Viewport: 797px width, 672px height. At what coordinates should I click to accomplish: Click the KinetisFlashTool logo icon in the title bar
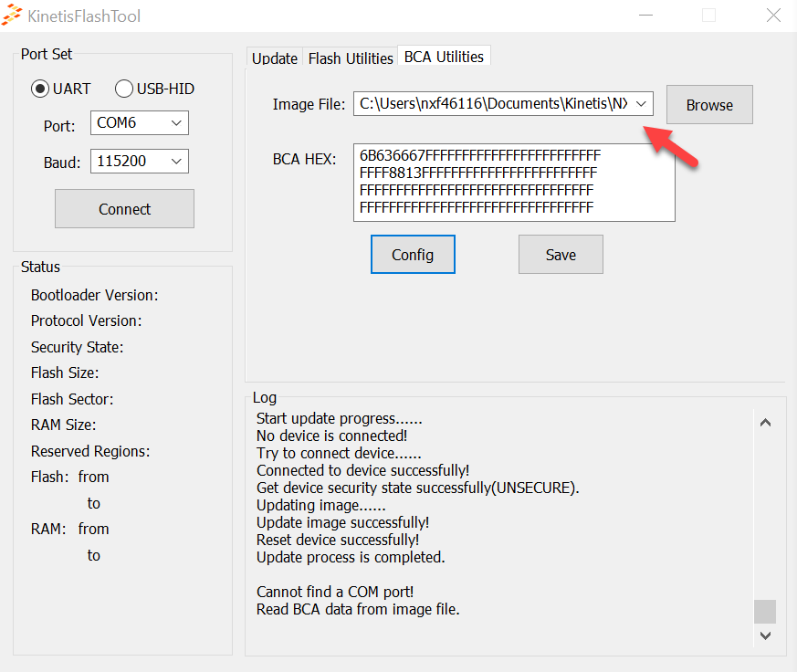(12, 15)
